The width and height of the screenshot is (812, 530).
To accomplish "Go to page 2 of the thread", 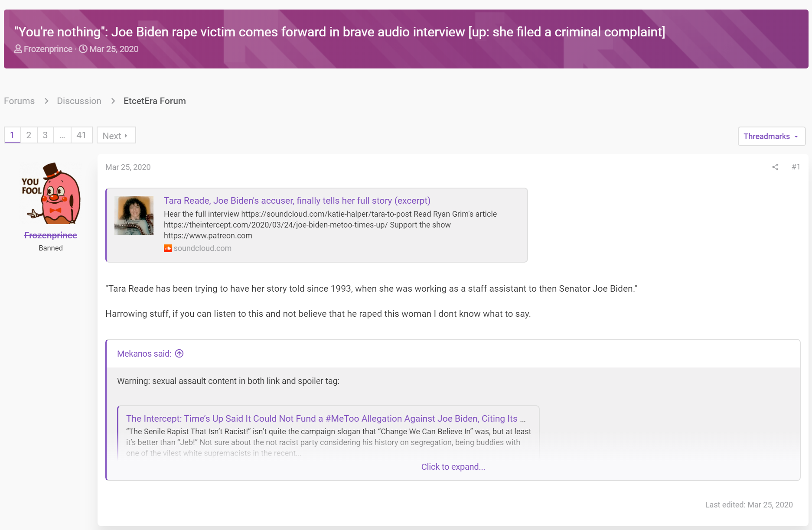I will 29,135.
